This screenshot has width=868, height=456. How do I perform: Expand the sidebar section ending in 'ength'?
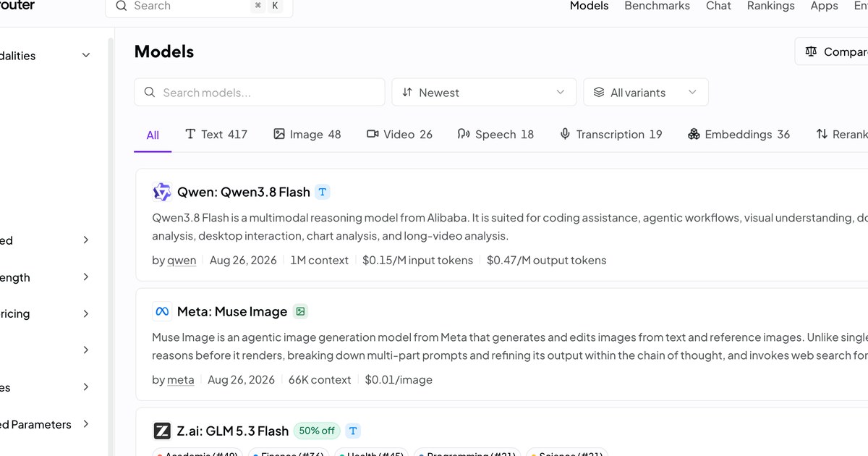pos(86,277)
